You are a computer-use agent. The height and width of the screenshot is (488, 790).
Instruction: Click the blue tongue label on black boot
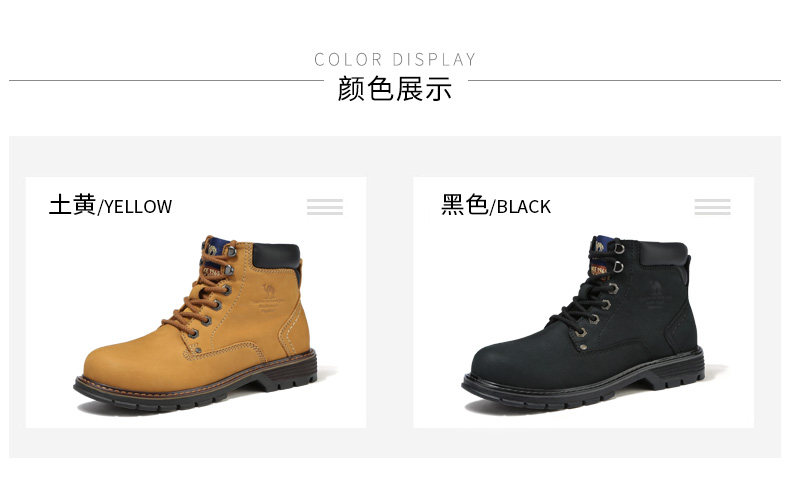tap(599, 246)
